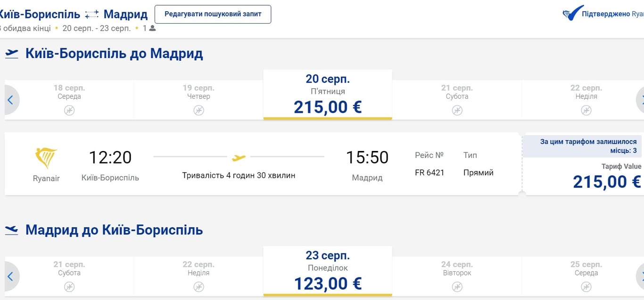Select the 24 серп. Вівторок return date
This screenshot has width=644, height=300.
457,276
